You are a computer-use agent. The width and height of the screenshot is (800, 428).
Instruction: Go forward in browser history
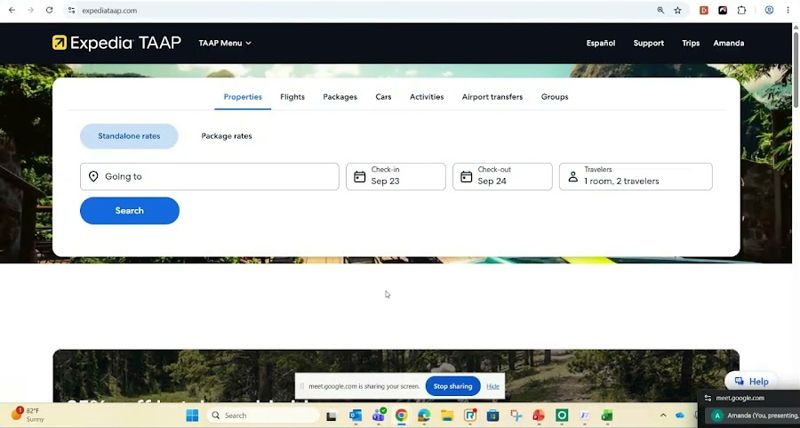[31, 10]
